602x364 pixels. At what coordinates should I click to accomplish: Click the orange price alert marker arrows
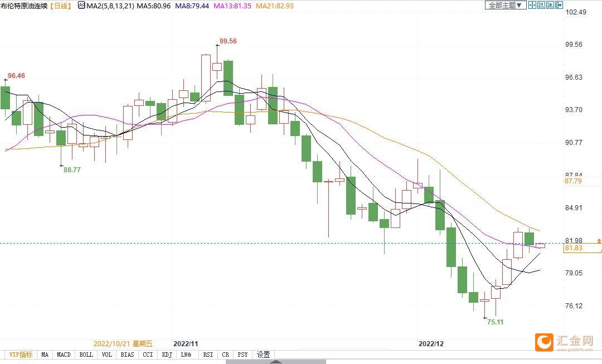599,241
